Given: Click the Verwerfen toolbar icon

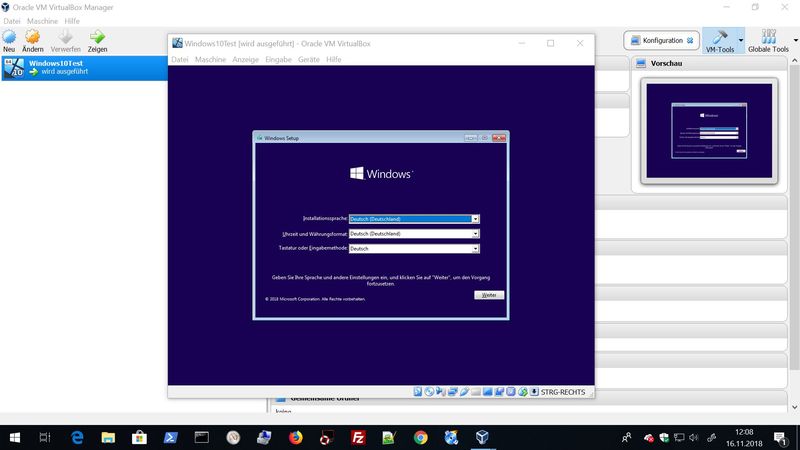Looking at the screenshot, I should click(x=65, y=37).
